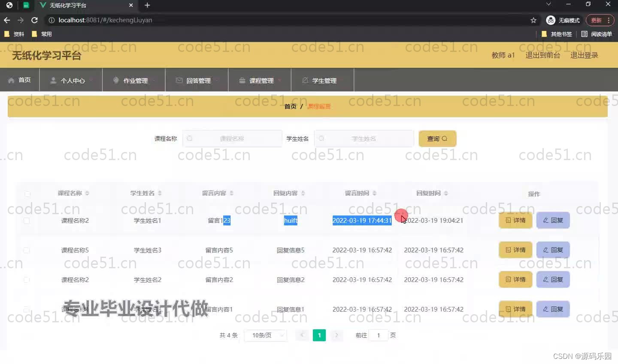Select the 首页 home icon in the navbar
Viewport: 618px width, 364px height.
click(x=12, y=80)
